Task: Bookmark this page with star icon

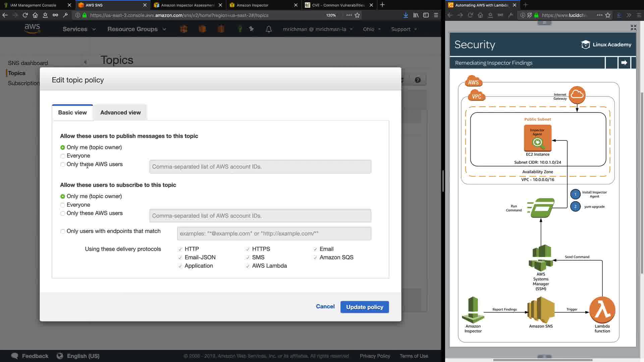Action: (x=357, y=15)
